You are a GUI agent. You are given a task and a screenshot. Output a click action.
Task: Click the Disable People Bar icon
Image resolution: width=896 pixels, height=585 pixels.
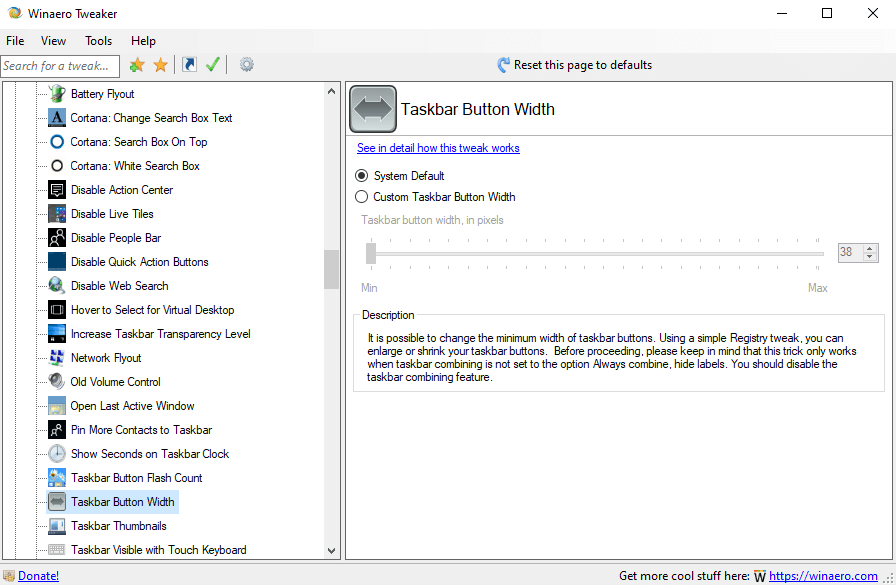(57, 238)
